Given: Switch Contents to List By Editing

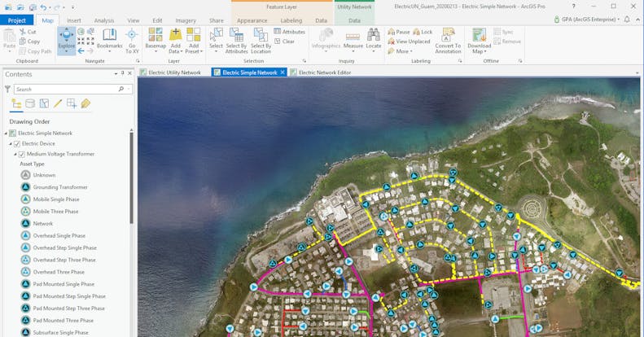Looking at the screenshot, I should pos(58,103).
